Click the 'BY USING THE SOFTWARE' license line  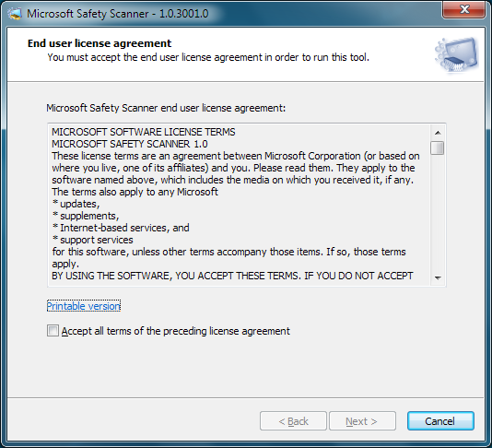pyautogui.click(x=232, y=276)
